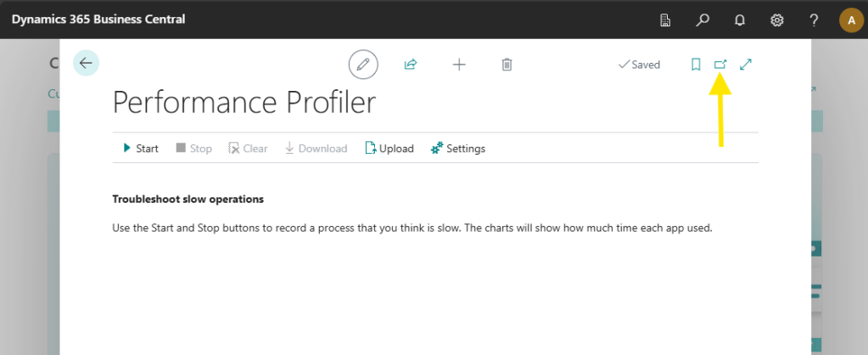Bookmark this page with the bookmark icon
This screenshot has height=355, width=868.
point(696,65)
